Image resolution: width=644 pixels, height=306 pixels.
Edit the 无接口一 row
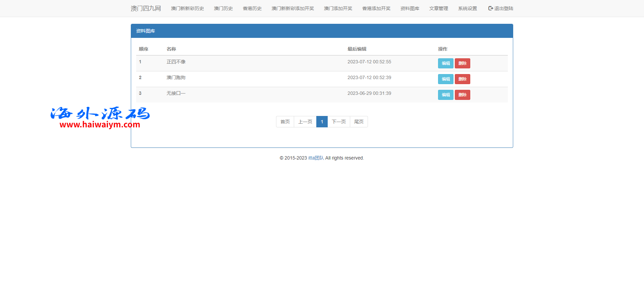point(445,95)
